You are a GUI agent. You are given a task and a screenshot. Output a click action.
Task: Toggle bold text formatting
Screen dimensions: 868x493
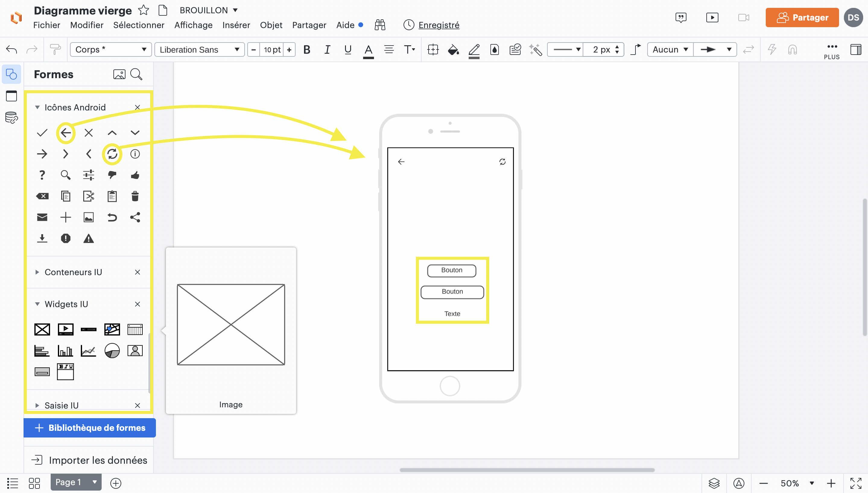tap(307, 50)
